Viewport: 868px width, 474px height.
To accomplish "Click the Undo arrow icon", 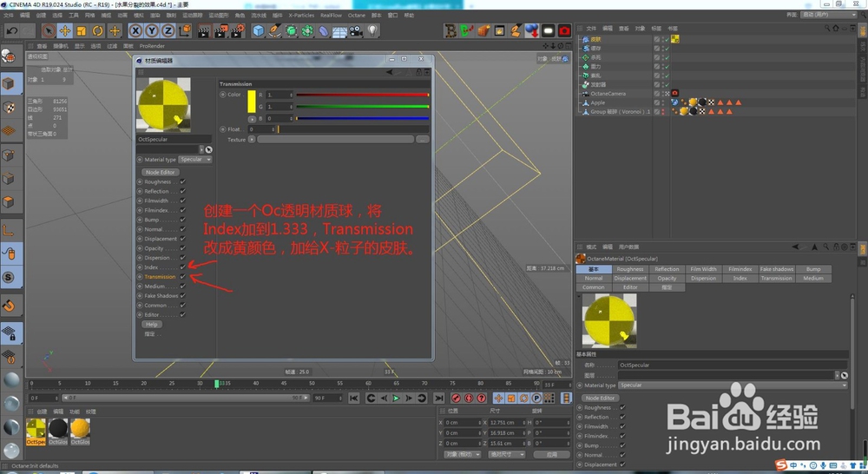I will pos(11,31).
